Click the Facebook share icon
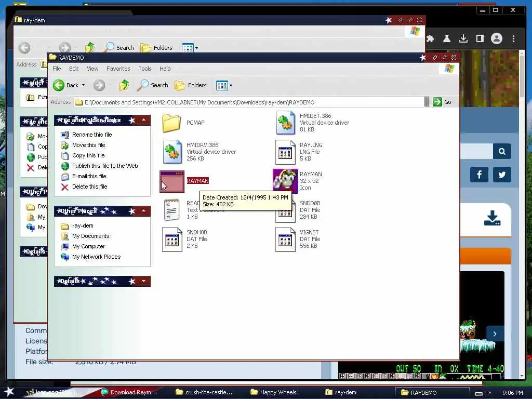 coord(479,175)
